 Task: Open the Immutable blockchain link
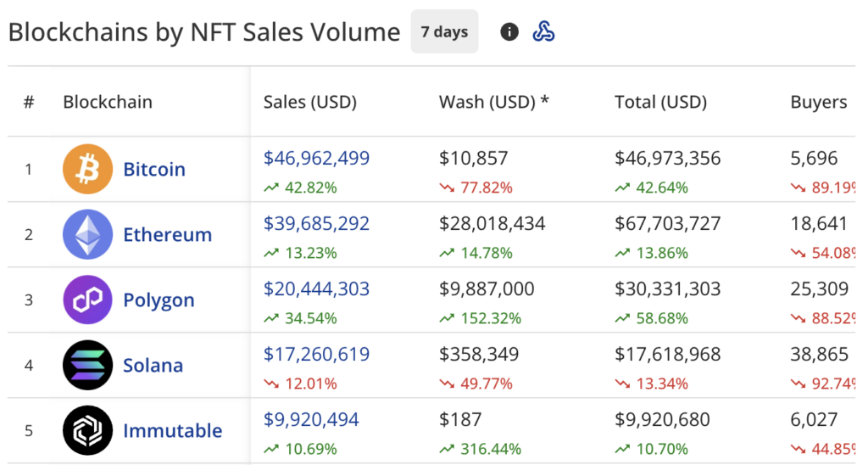click(x=172, y=431)
